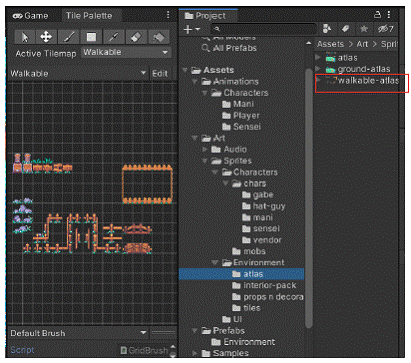Expand the ground-atlas asset
411x363 pixels.
coord(318,69)
